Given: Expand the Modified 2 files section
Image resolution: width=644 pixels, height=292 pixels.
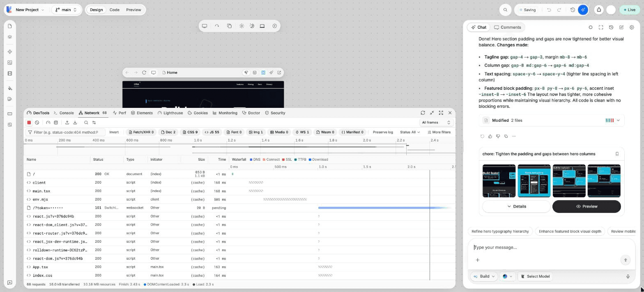Looking at the screenshot, I should click(552, 121).
